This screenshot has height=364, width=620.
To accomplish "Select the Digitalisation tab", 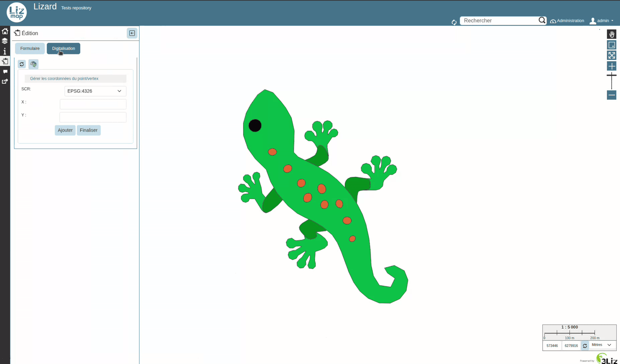I will (x=64, y=48).
